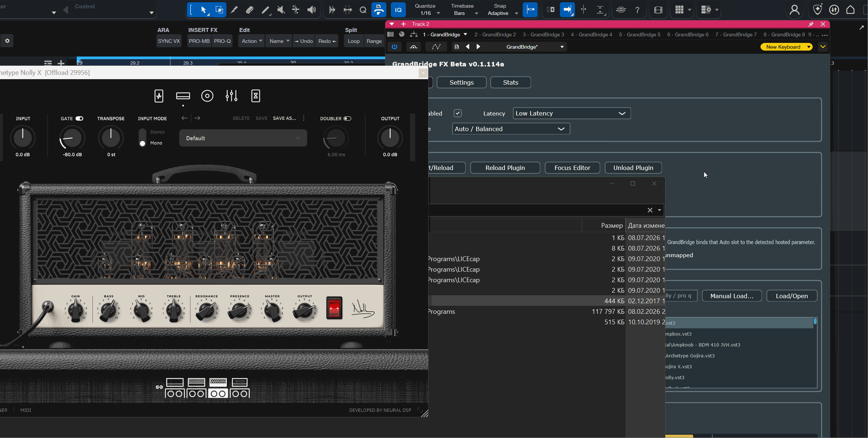The height and width of the screenshot is (438, 868).
Task: Activate the Mute tool
Action: [x=281, y=10]
